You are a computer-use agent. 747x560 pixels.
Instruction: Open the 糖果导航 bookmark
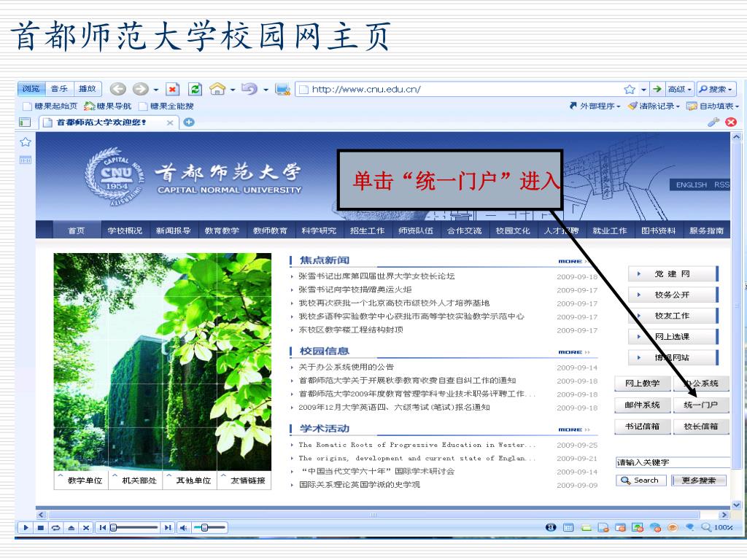(108, 106)
